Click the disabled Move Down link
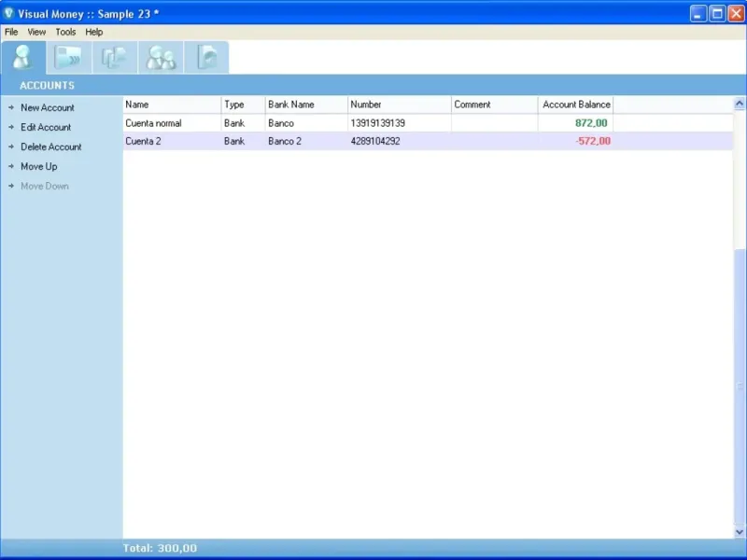 point(45,186)
